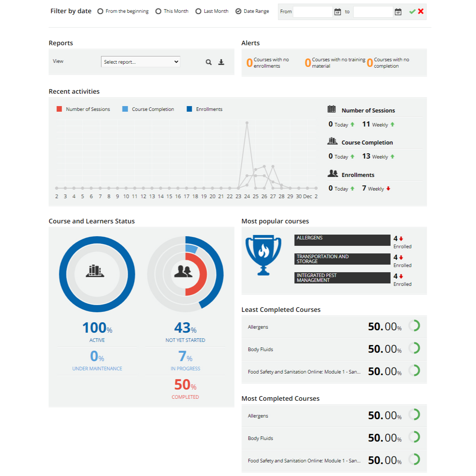The height and width of the screenshot is (476, 476).
Task: Click the ALLERGENS popular course bar
Action: [342, 240]
